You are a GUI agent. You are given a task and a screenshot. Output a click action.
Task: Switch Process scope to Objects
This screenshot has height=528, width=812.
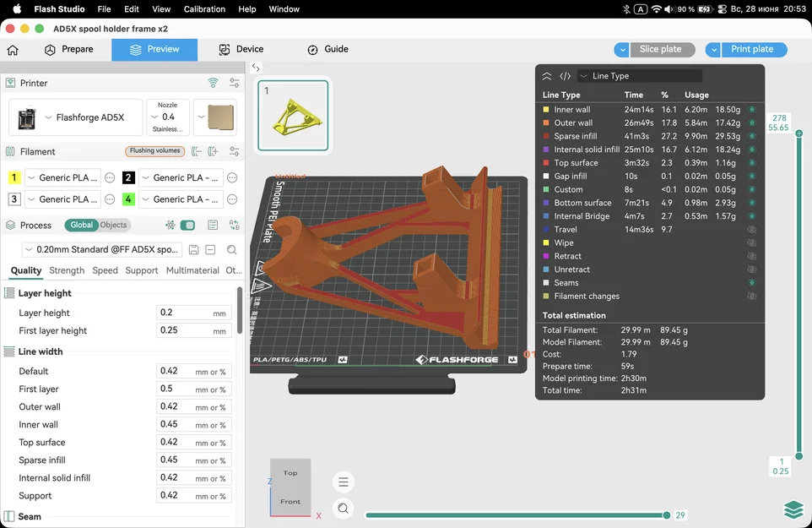coord(113,225)
